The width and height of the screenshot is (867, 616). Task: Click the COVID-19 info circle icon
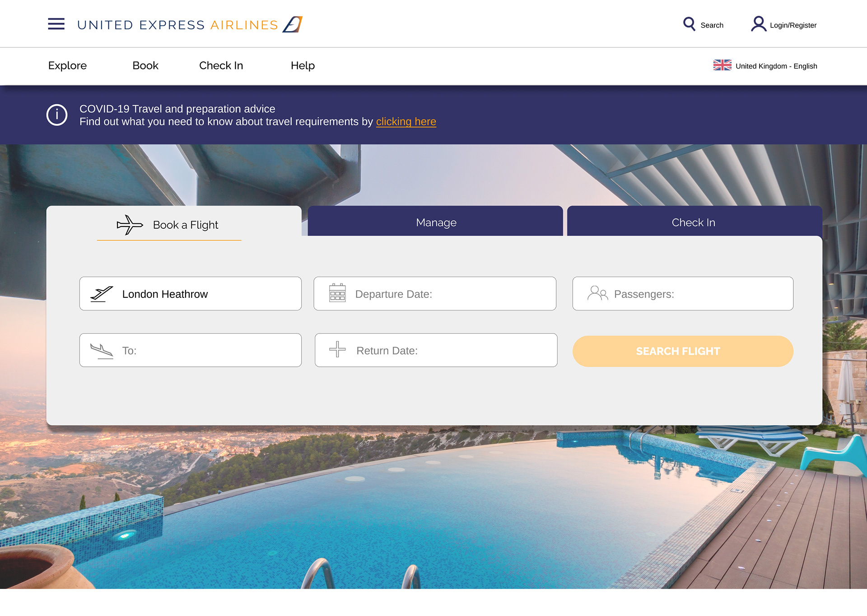click(x=57, y=115)
